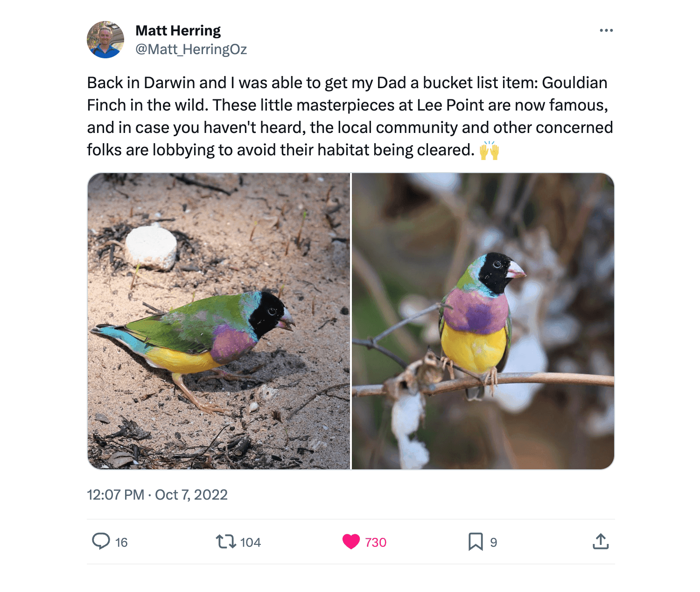
Task: Open the Matt Herring display name link
Action: click(178, 30)
